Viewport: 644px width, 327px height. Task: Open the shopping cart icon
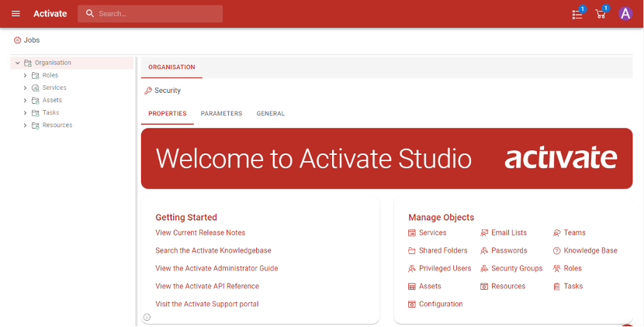[601, 13]
